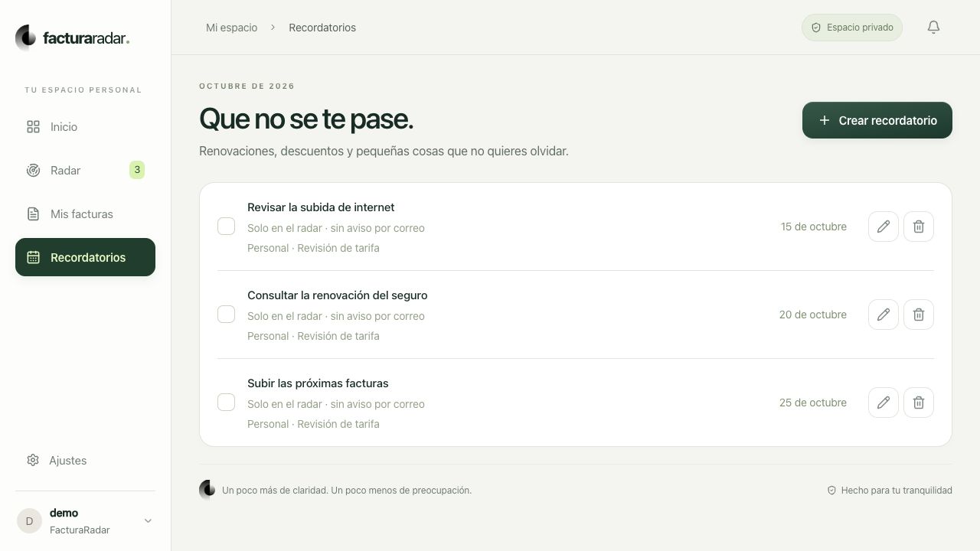
Task: Delete the 'Revisar la subida de internet' reminder
Action: click(919, 227)
